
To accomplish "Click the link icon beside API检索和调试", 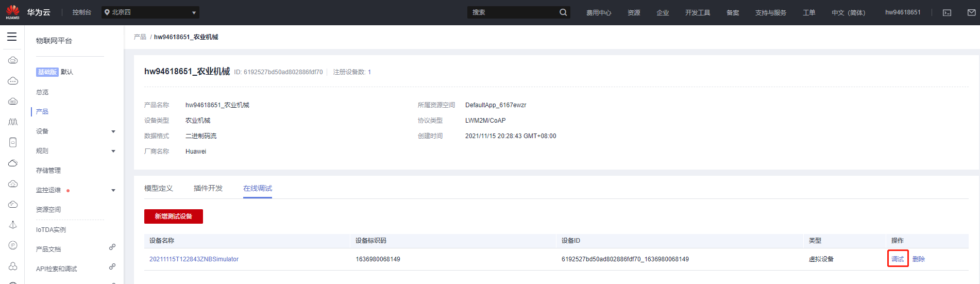I will coord(112,266).
